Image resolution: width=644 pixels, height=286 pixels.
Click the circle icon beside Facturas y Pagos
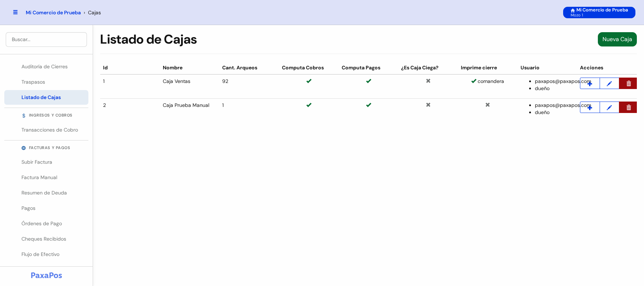24,148
